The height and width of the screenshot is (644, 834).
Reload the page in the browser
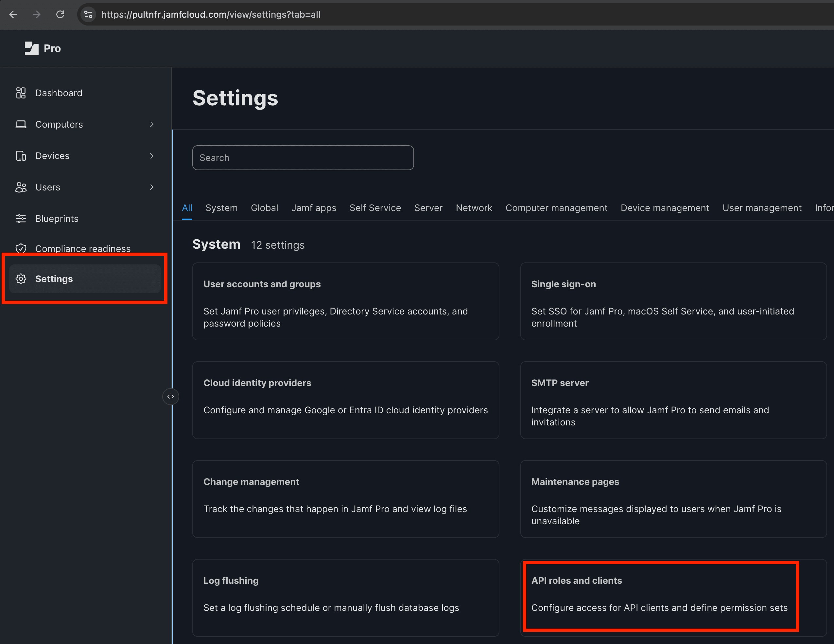pos(60,14)
